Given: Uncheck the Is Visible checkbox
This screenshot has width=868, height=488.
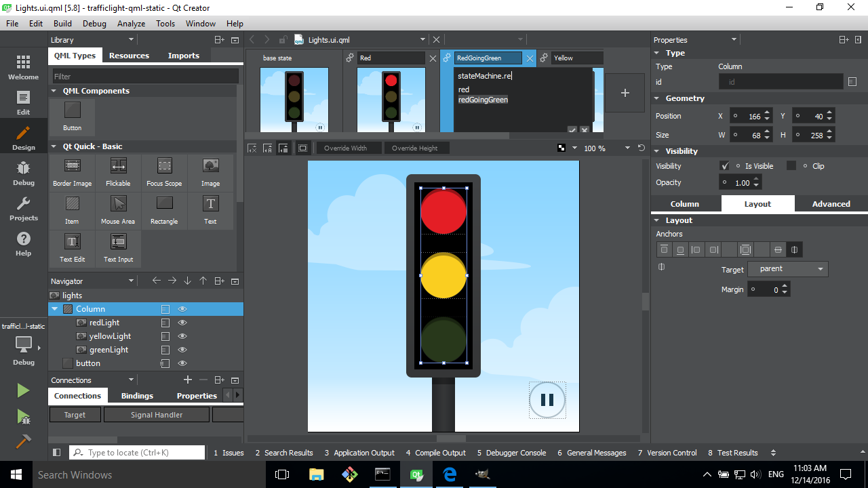Looking at the screenshot, I should [724, 165].
